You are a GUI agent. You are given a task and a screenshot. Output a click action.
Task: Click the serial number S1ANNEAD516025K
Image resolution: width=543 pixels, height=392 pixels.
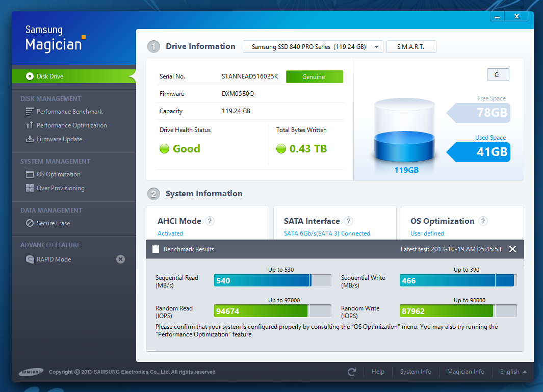tap(250, 76)
